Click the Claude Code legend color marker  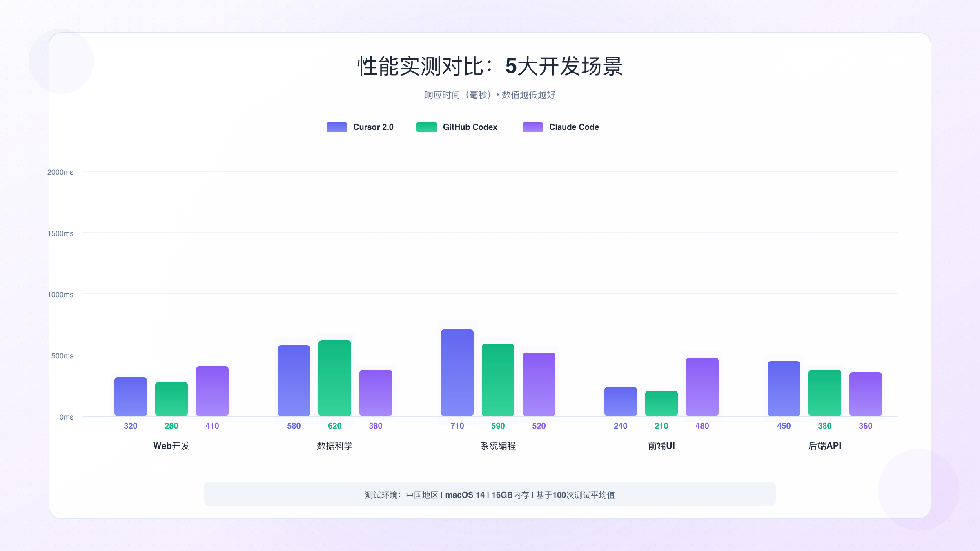532,127
